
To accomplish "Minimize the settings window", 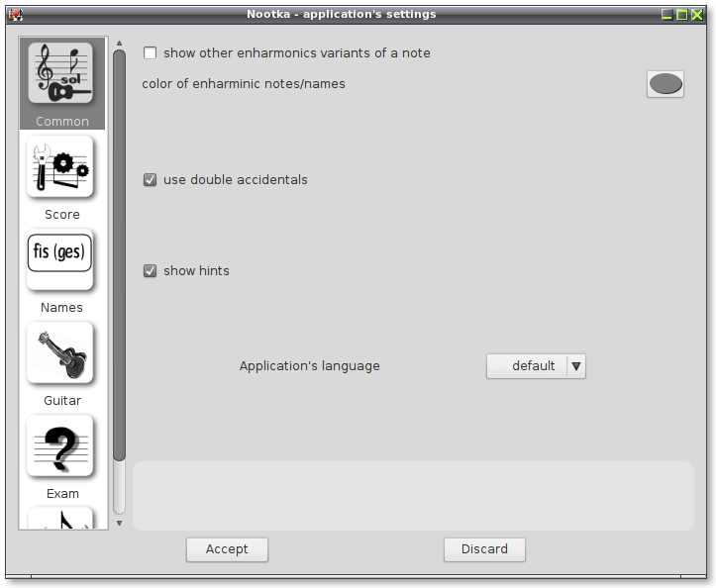I will (667, 15).
